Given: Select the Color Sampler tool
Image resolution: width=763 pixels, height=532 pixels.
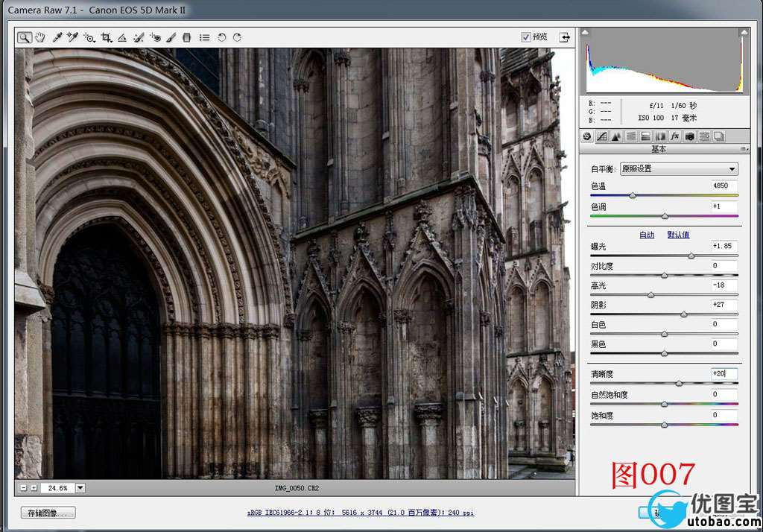Looking at the screenshot, I should (x=73, y=37).
